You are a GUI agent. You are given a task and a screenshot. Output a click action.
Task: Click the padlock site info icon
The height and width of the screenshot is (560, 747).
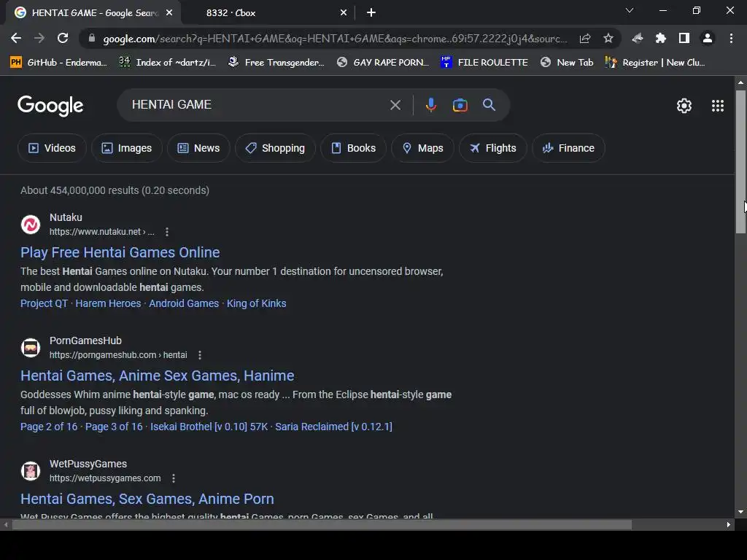[x=92, y=38]
